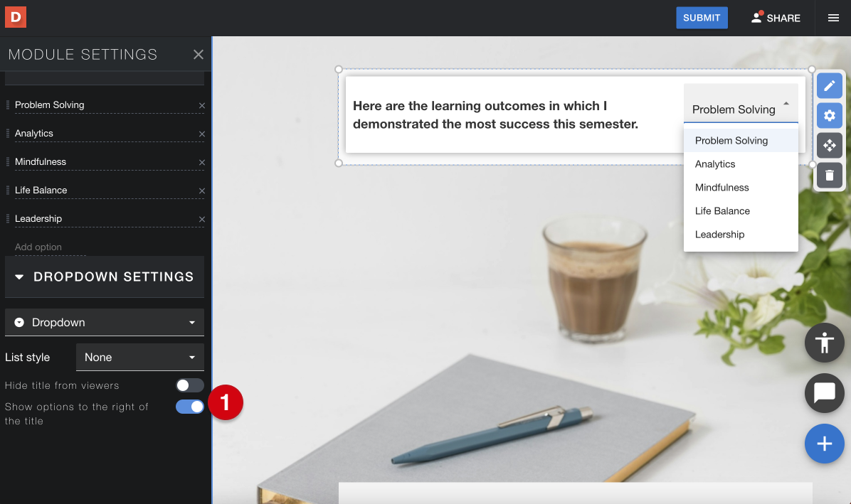Image resolution: width=851 pixels, height=504 pixels.
Task: Edit the Leadership option field
Action: (x=105, y=218)
